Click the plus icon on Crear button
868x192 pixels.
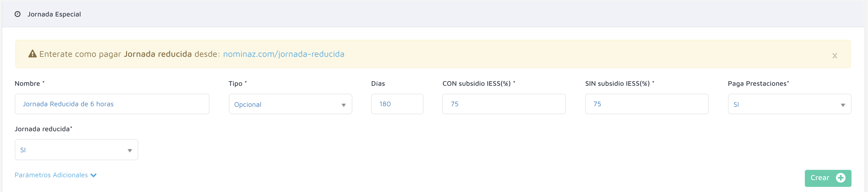pyautogui.click(x=841, y=178)
